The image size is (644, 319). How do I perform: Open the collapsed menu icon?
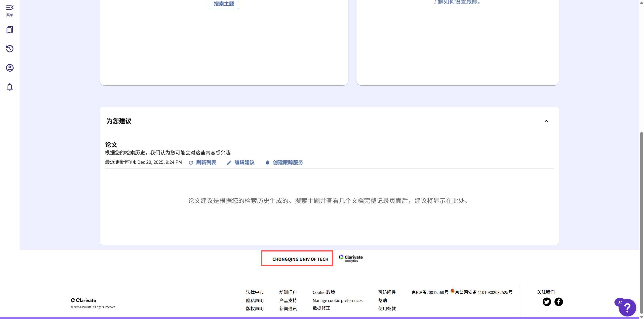coord(10,7)
